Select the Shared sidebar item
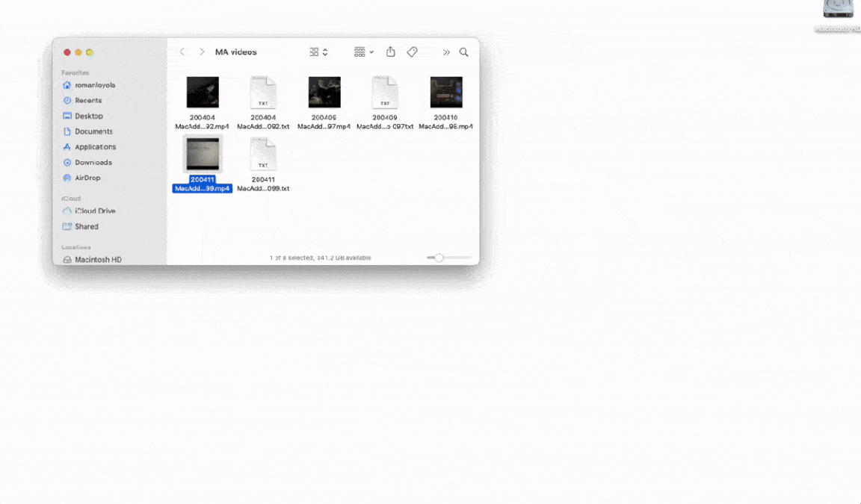 click(80, 226)
